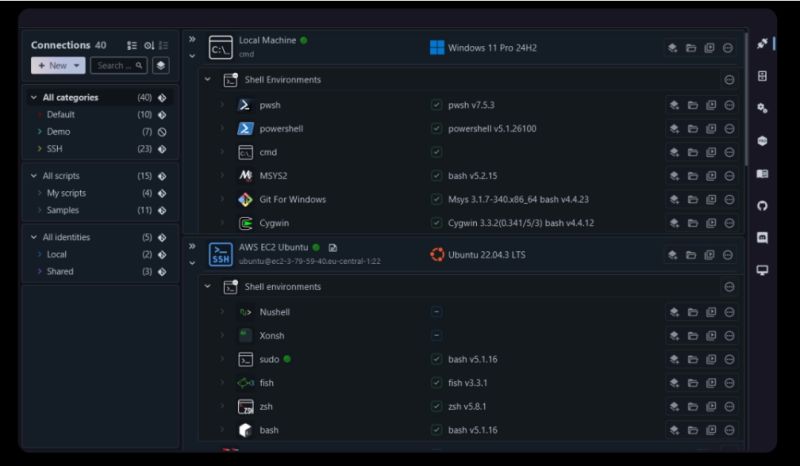Open the New button dropdown arrow
Image resolution: width=800 pixels, height=466 pixels.
77,65
